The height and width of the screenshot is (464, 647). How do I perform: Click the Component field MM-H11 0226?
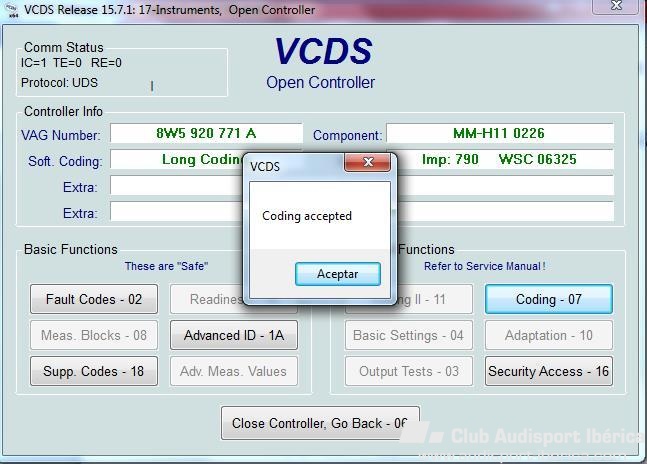(x=500, y=133)
